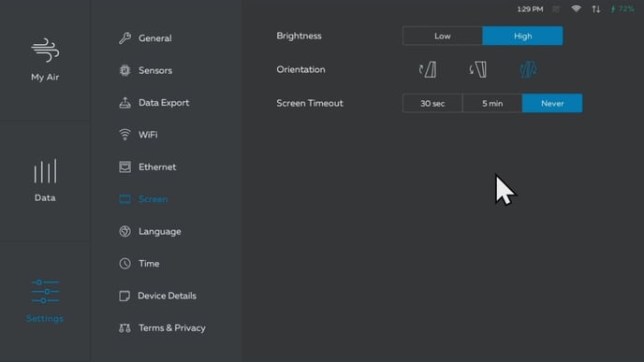
Task: Click the Sensors chip icon
Action: [x=124, y=70]
